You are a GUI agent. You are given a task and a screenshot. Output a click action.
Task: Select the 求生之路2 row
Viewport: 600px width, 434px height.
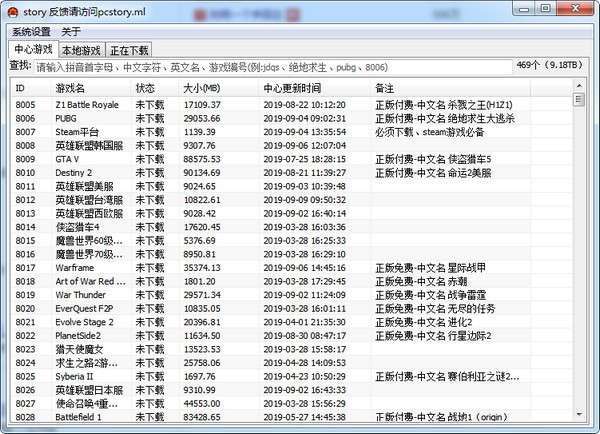(291, 363)
